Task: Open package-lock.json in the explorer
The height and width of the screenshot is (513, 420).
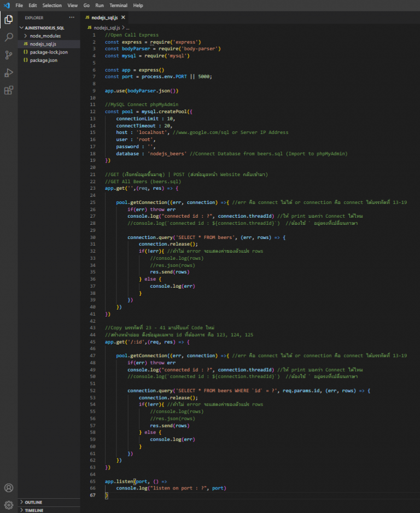Action: click(49, 52)
